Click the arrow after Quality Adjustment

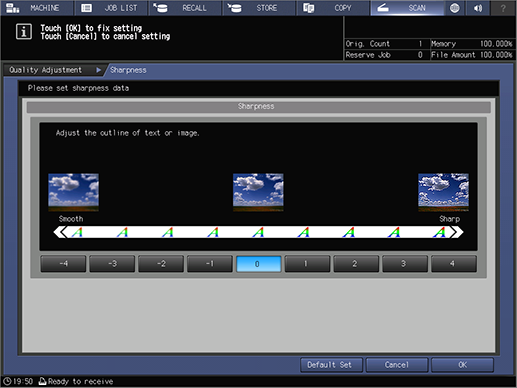point(98,70)
